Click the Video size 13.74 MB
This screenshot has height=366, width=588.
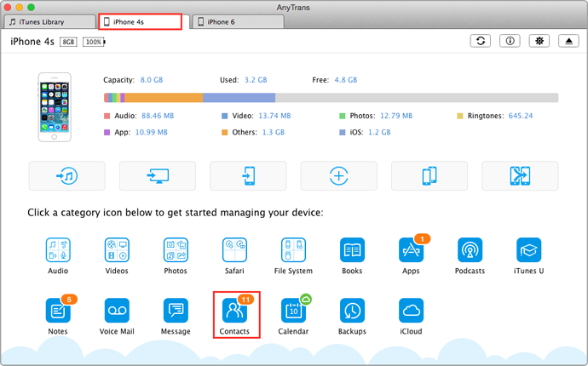274,116
